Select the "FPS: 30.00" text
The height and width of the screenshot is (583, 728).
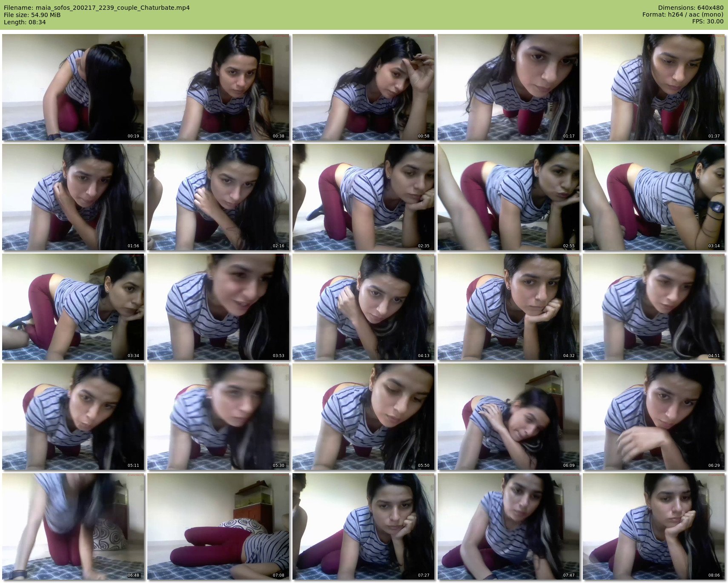tap(708, 22)
